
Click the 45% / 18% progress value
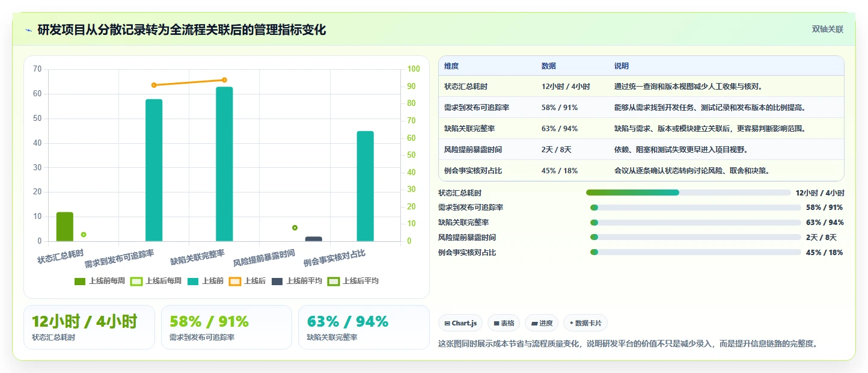pyautogui.click(x=824, y=253)
